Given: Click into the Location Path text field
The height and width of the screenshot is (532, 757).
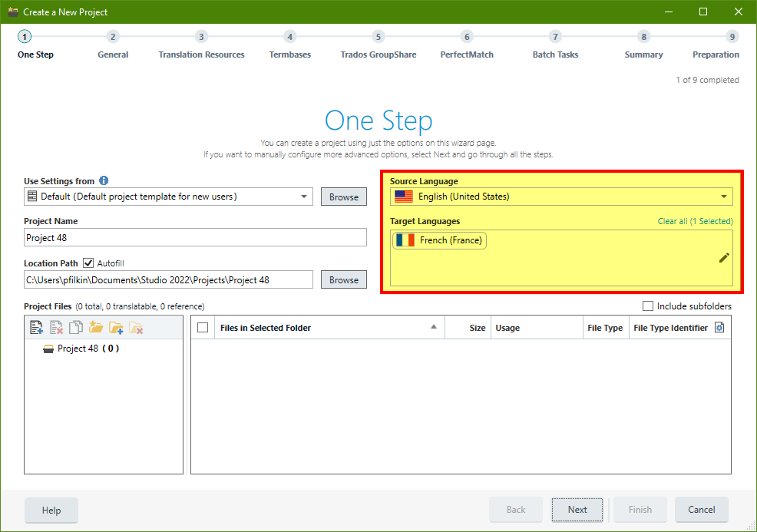Looking at the screenshot, I should (x=168, y=279).
